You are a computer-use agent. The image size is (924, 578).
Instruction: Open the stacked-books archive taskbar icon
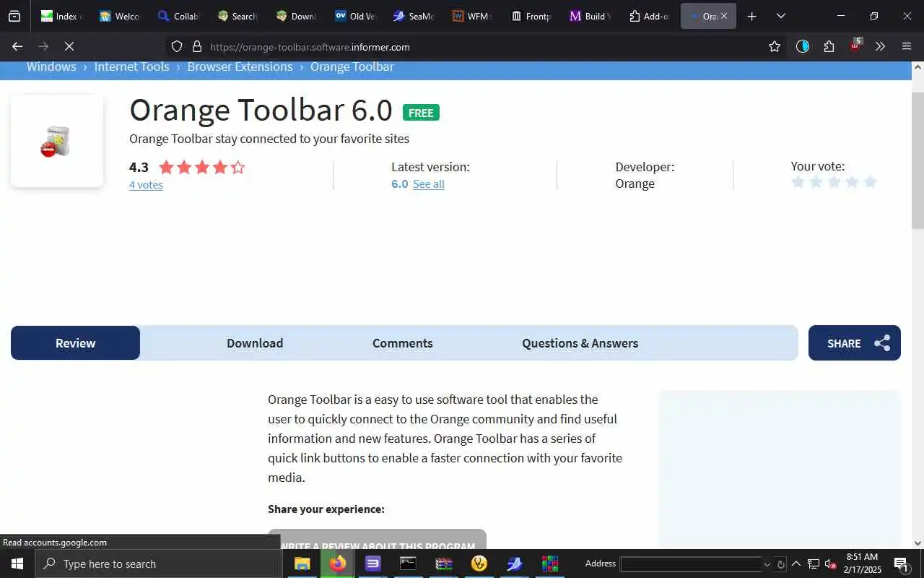443,564
